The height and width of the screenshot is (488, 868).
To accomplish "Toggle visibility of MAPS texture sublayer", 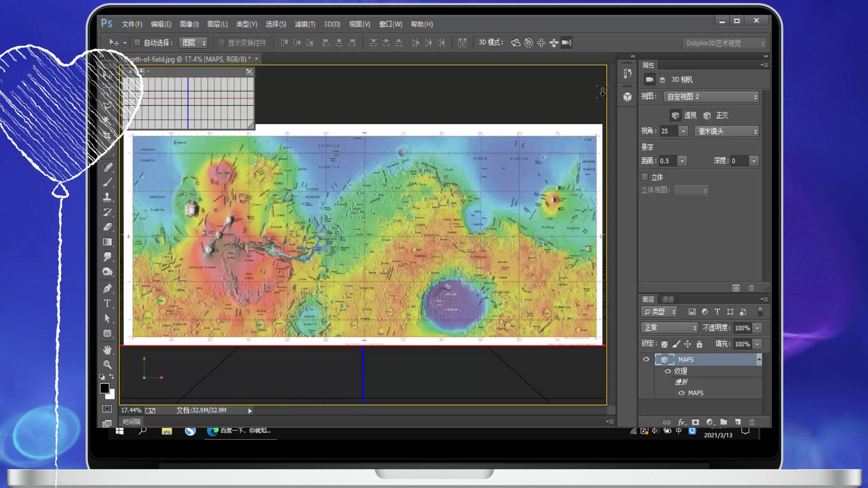I will [681, 393].
